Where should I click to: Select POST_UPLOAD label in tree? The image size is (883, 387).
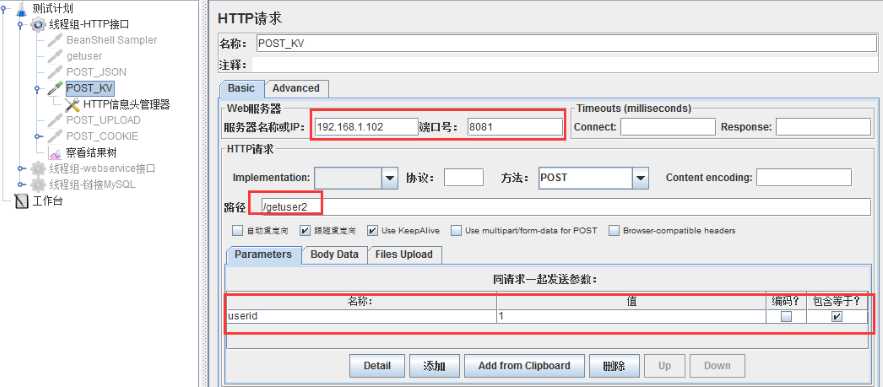[x=104, y=120]
